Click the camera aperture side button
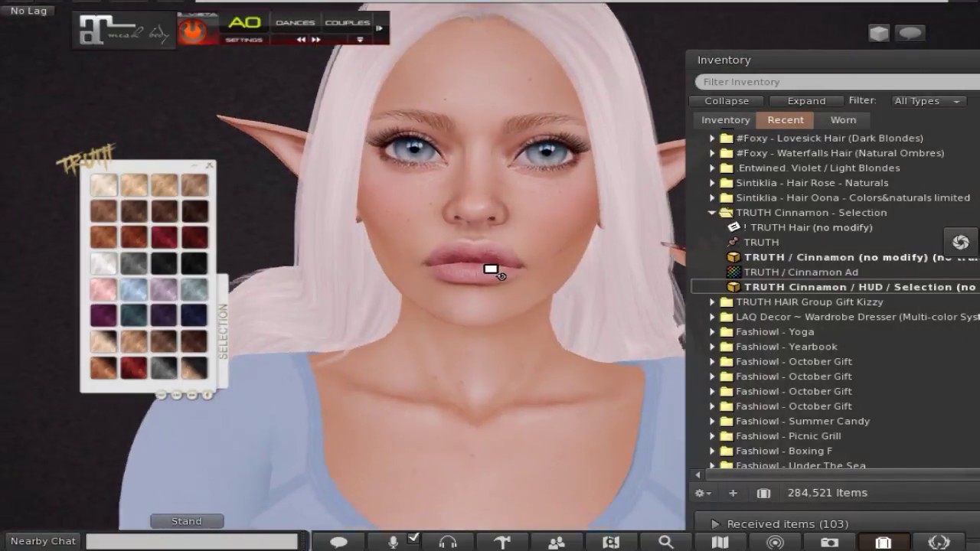980x551 pixels. (960, 242)
